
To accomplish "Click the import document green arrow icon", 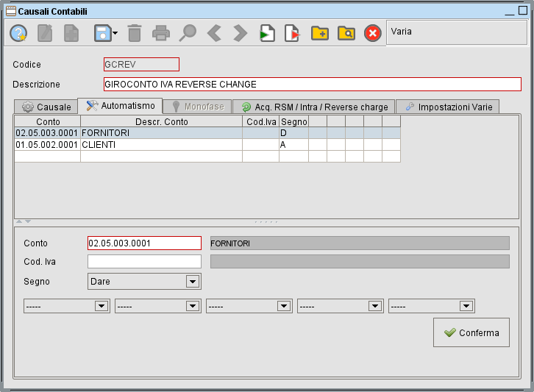I will [267, 33].
